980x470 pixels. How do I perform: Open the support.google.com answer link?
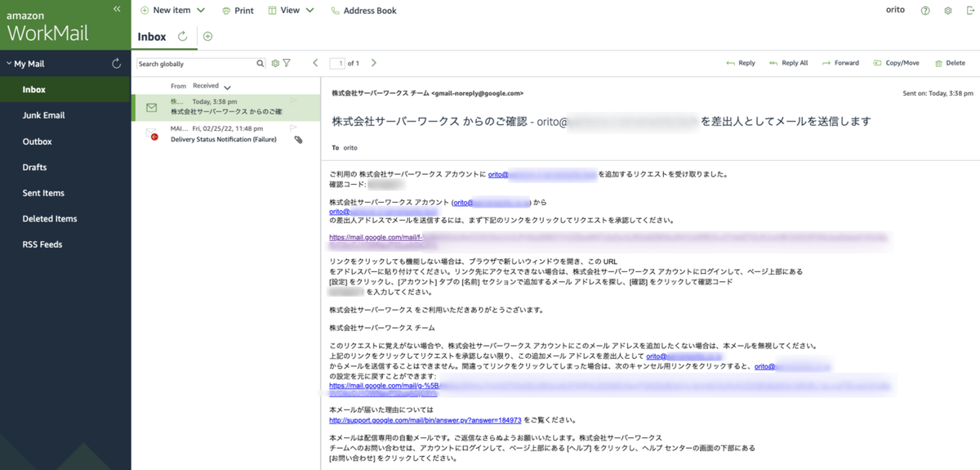425,420
